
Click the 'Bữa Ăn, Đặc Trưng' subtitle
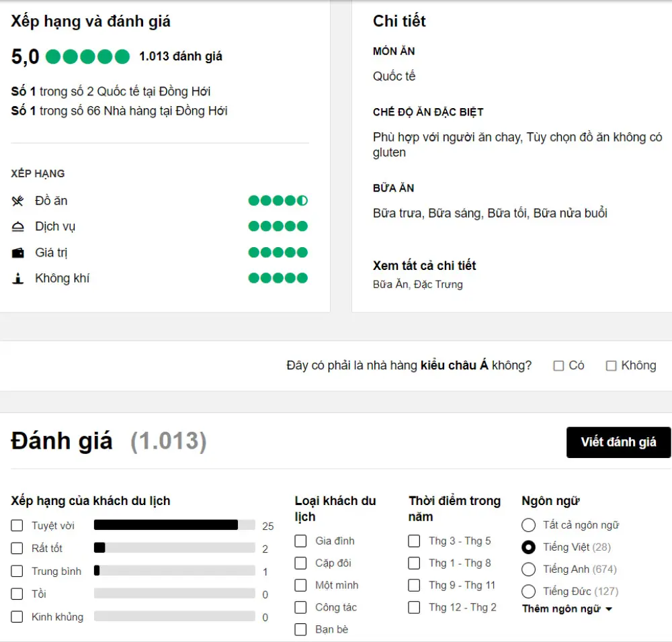[417, 284]
